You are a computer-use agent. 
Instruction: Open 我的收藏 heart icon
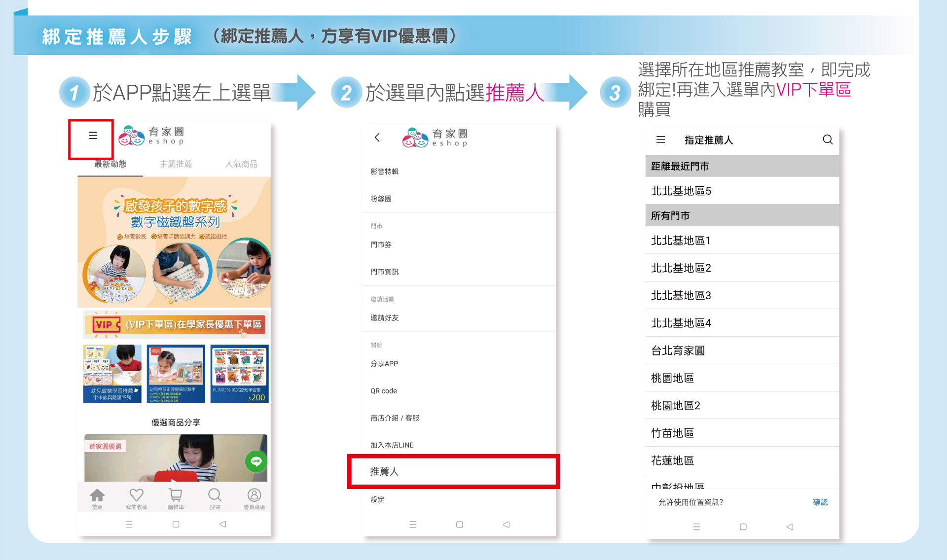(136, 499)
